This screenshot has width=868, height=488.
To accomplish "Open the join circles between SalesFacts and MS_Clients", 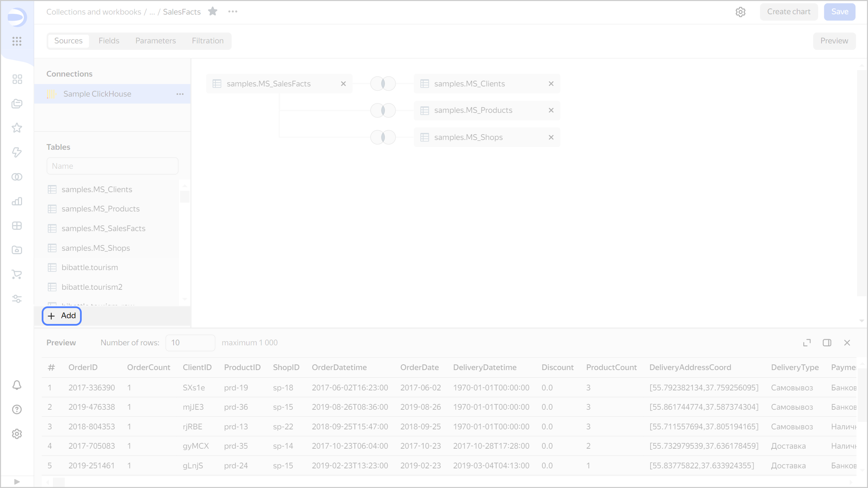I will 382,83.
